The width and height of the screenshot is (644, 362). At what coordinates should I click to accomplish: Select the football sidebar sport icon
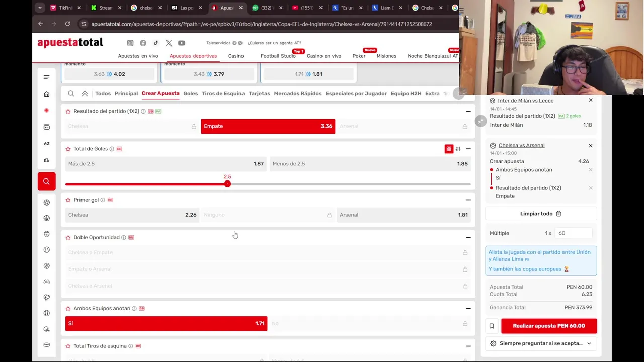click(x=46, y=202)
